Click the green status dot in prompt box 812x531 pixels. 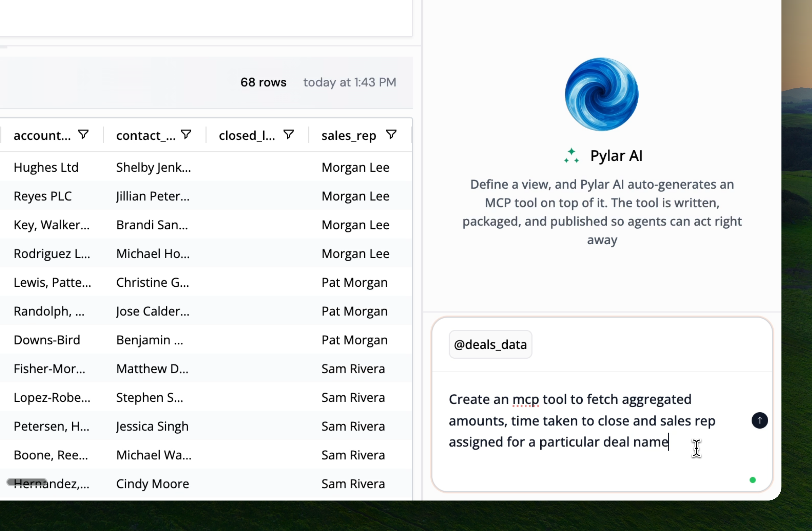752,480
